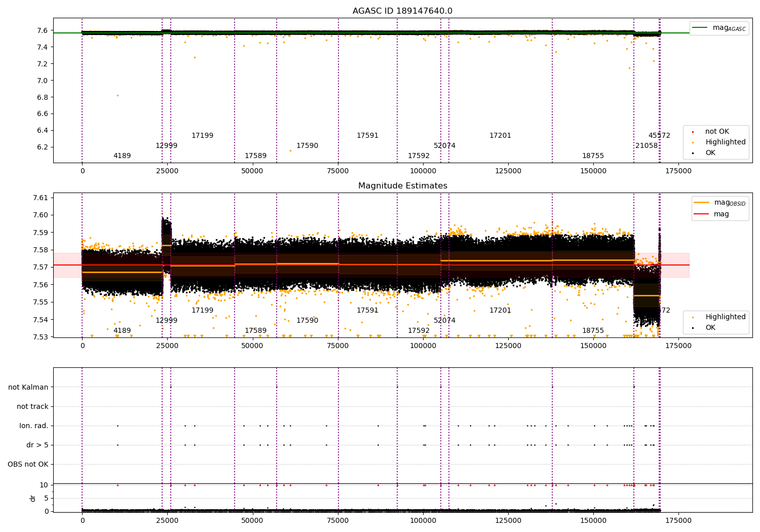Viewport: 760px width, 532px height.
Task: Click the 150000 x-tick under bottom plot
Action: pos(593,520)
